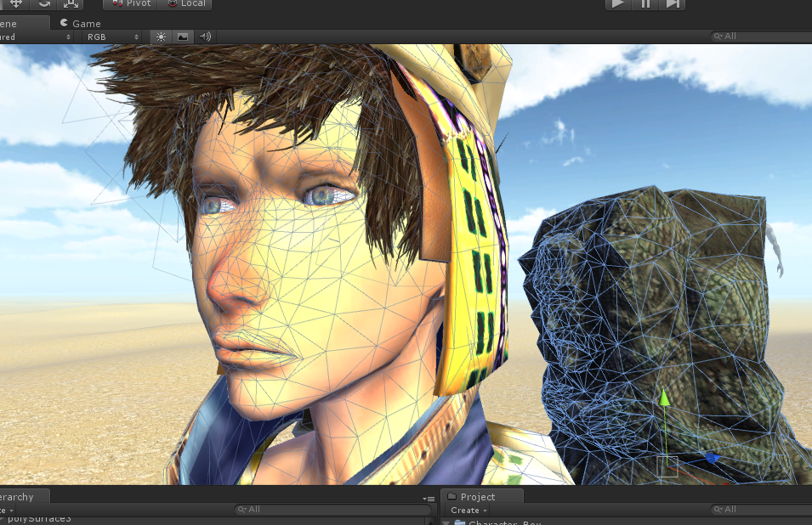Open the Project Create dropdown
The image size is (812, 525).
pyautogui.click(x=468, y=510)
